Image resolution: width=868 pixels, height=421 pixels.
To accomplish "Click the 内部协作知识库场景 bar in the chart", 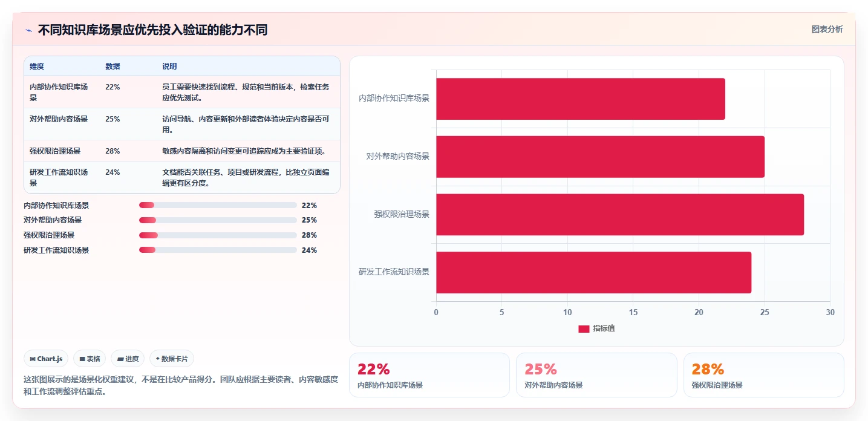I will [580, 99].
